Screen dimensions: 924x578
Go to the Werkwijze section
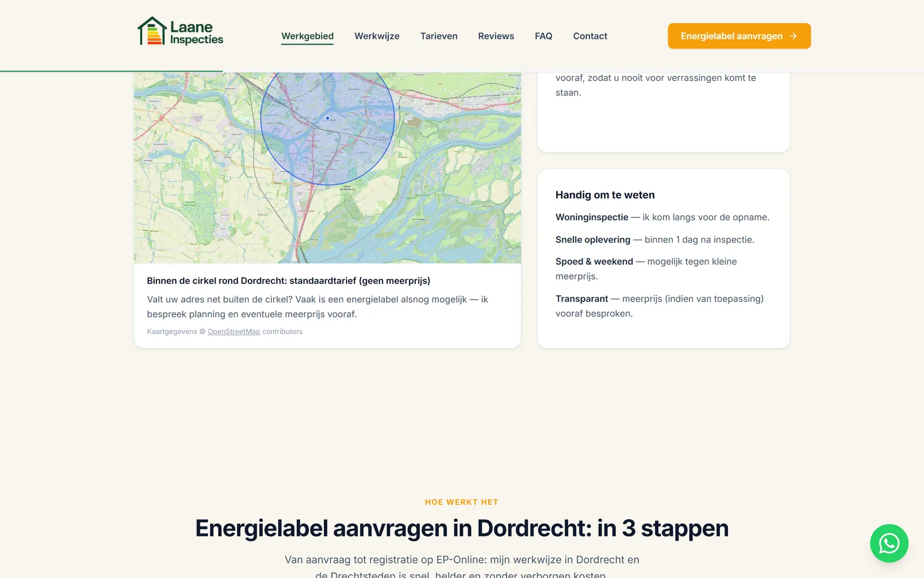coord(377,36)
